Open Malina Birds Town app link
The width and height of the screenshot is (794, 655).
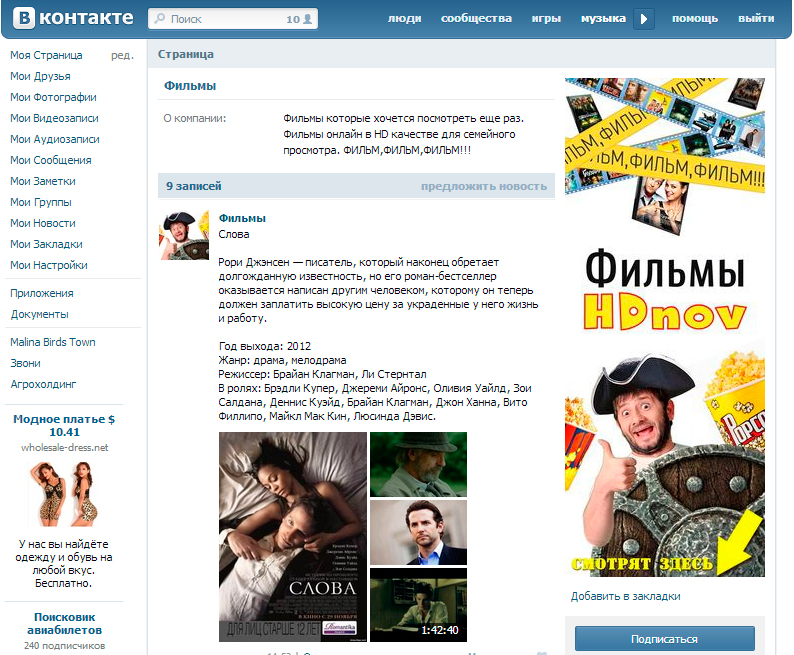coord(53,342)
